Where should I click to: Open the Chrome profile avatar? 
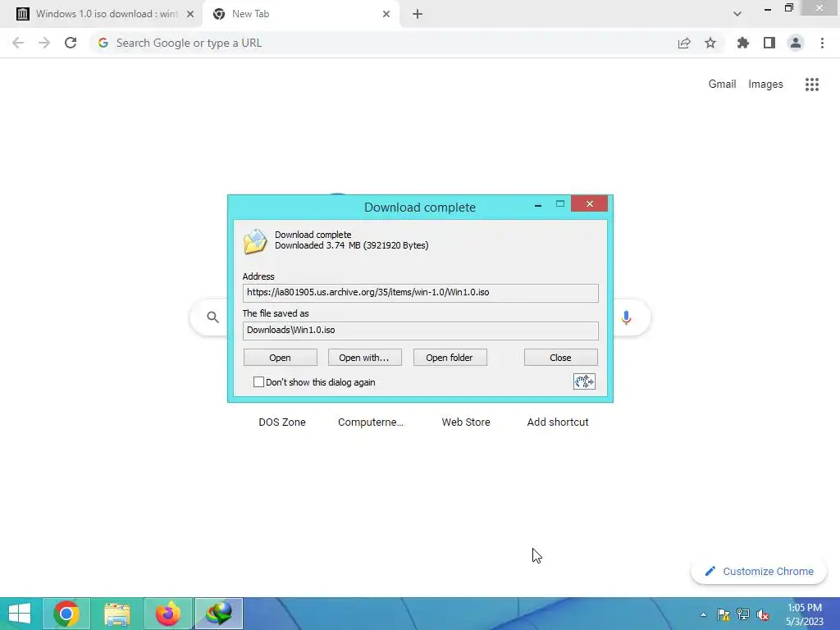click(x=796, y=43)
